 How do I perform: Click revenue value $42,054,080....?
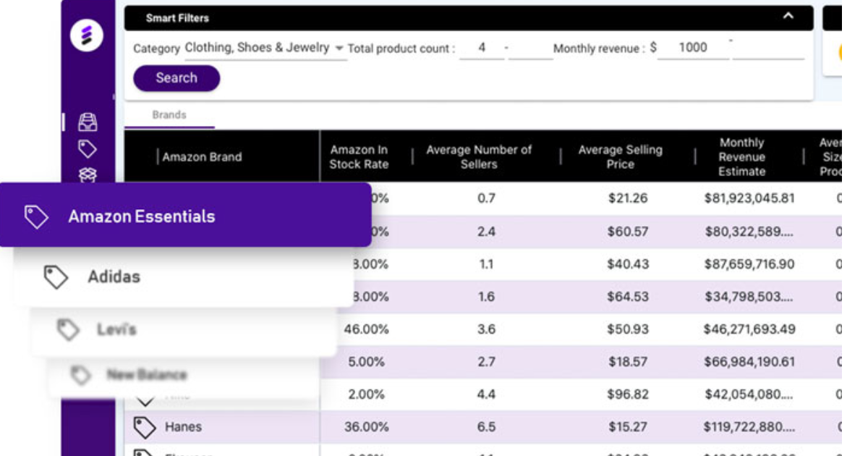(749, 394)
